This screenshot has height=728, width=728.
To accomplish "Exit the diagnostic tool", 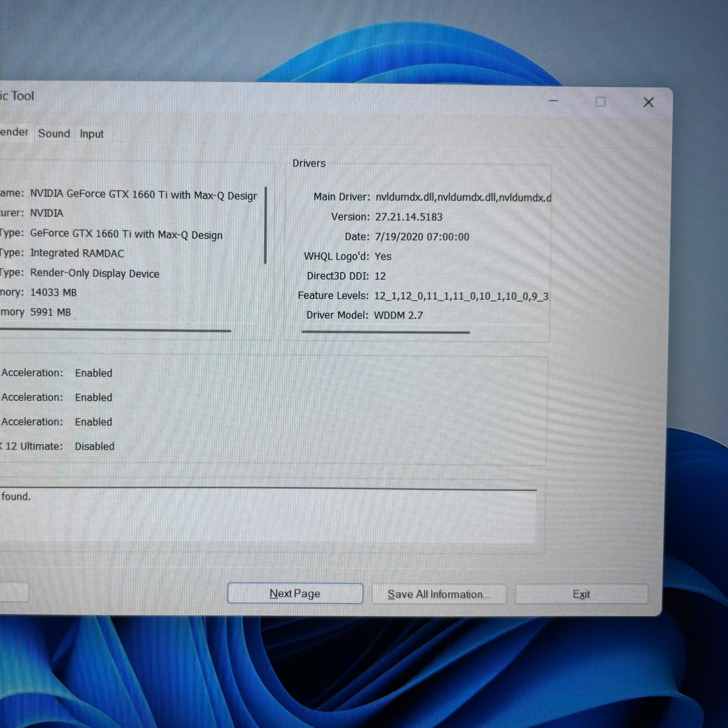I will [x=581, y=594].
